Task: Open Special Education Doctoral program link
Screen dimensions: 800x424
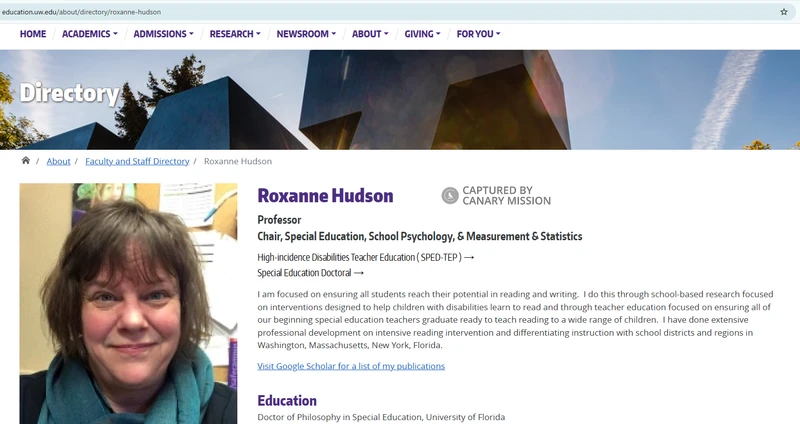Action: pos(310,272)
